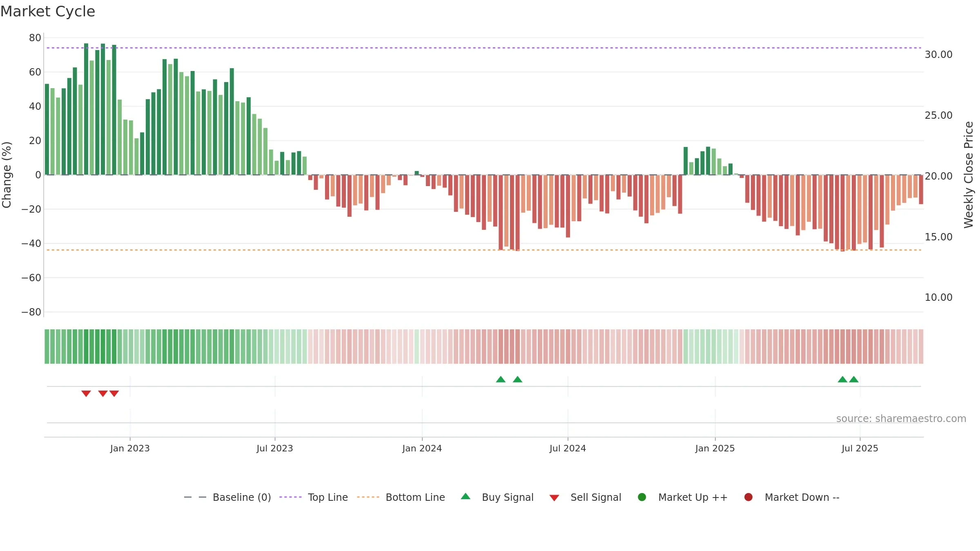Click the 80 tick on the change axis

35,38
